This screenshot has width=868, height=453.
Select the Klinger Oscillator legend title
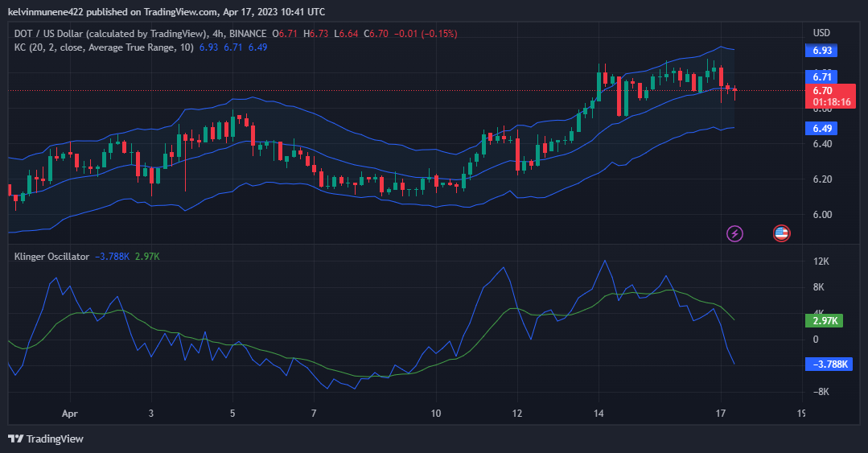[x=52, y=257]
